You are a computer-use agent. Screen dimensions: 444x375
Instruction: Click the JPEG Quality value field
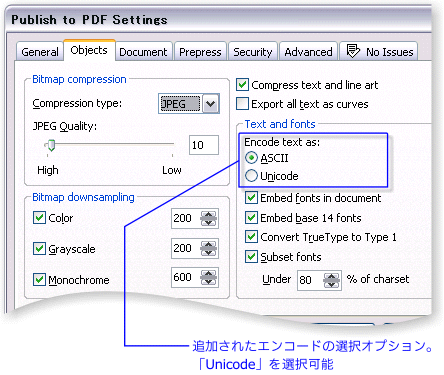[x=204, y=145]
